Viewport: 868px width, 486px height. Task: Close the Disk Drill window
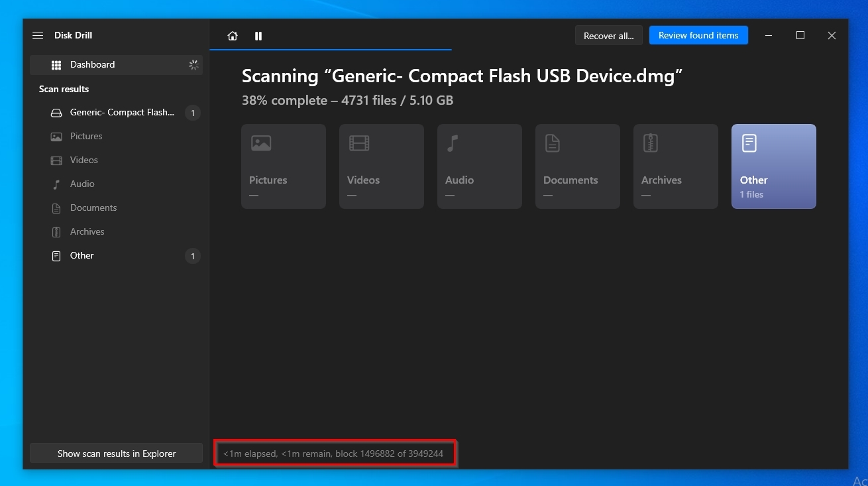pos(832,36)
